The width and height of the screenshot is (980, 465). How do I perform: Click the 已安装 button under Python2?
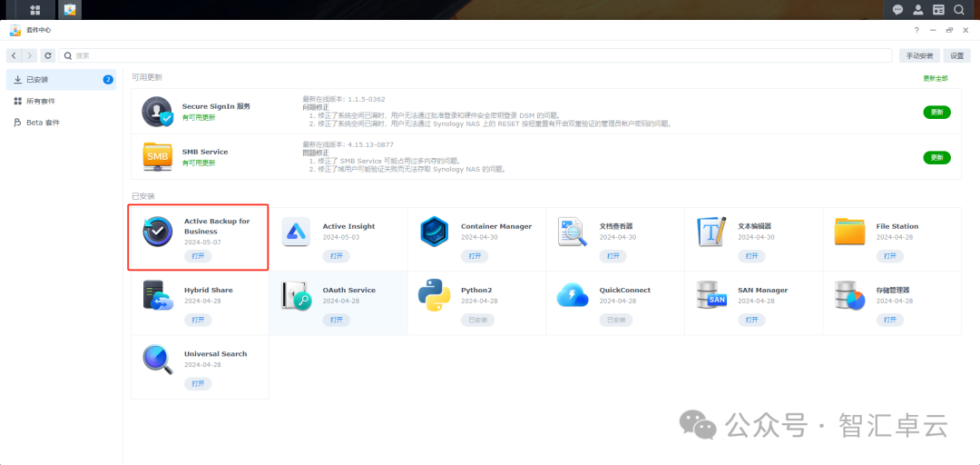point(477,320)
